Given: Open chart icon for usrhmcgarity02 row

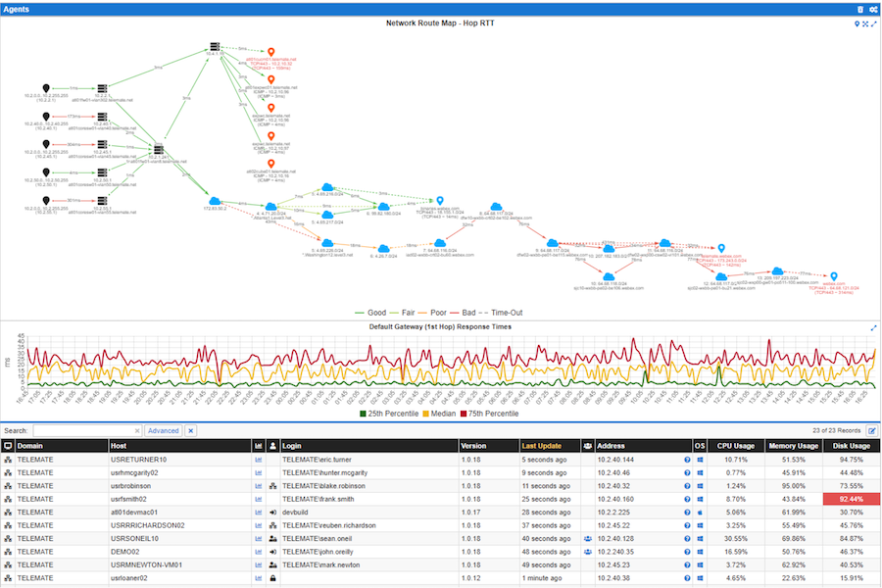Looking at the screenshot, I should [258, 472].
